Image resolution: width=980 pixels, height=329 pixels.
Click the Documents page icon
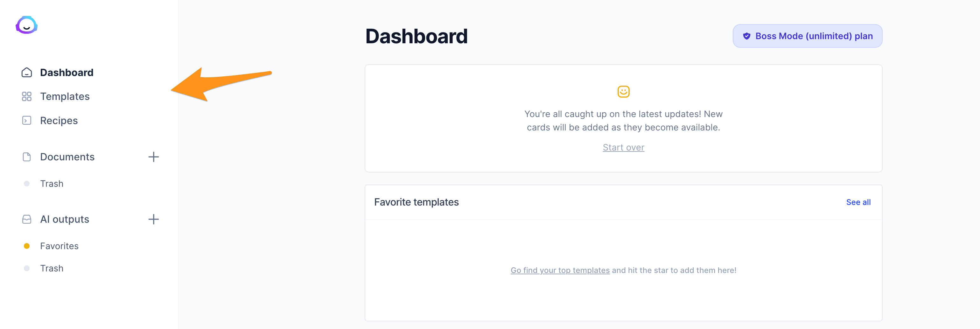27,157
